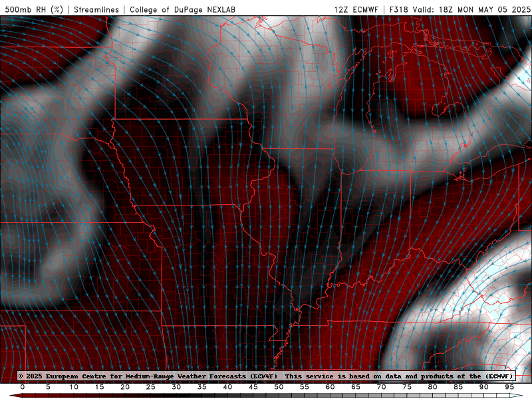Click the "70" value on the RH scale
This screenshot has width=532, height=399.
click(381, 387)
